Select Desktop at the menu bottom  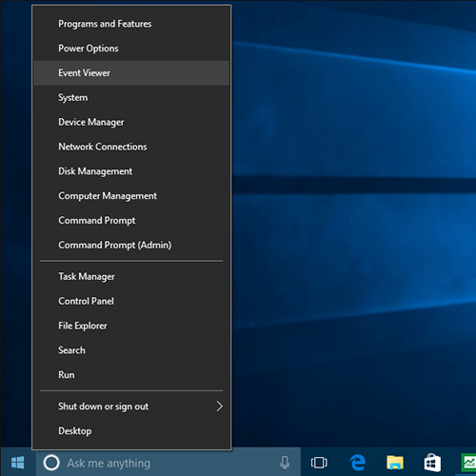(x=131, y=431)
